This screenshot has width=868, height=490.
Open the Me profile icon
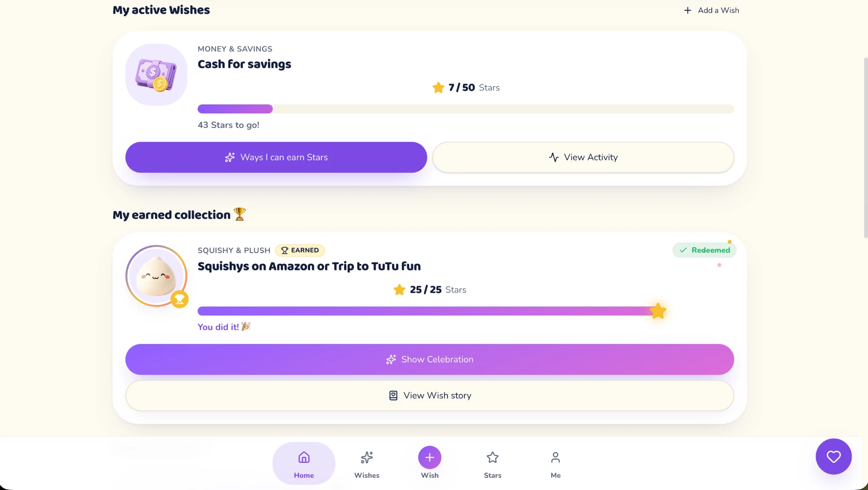tap(555, 457)
